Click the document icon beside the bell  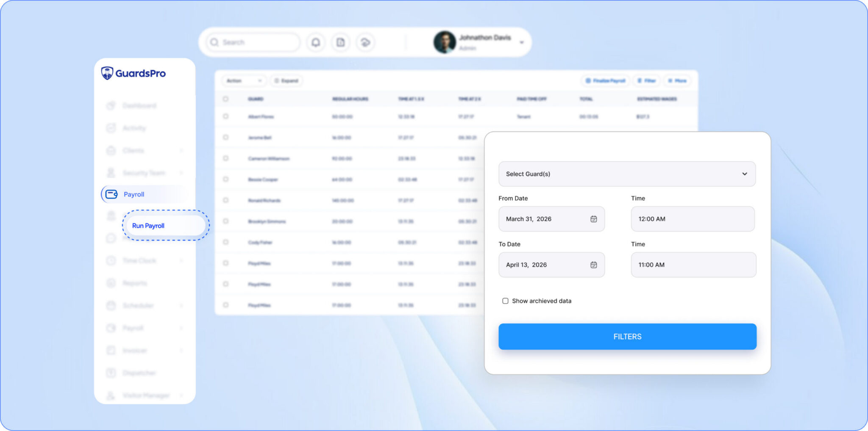tap(340, 42)
